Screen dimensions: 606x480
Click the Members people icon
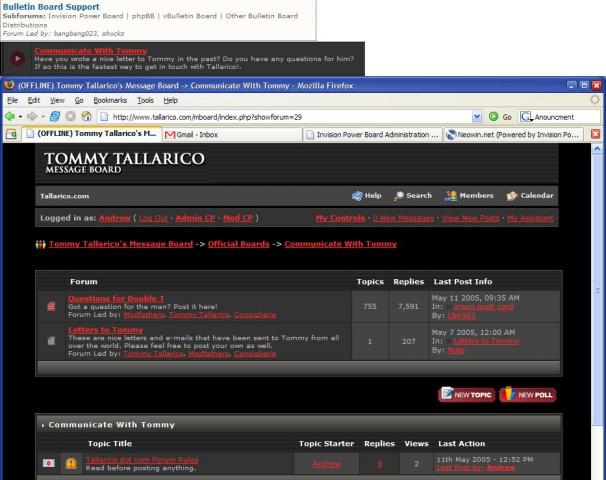pyautogui.click(x=450, y=196)
